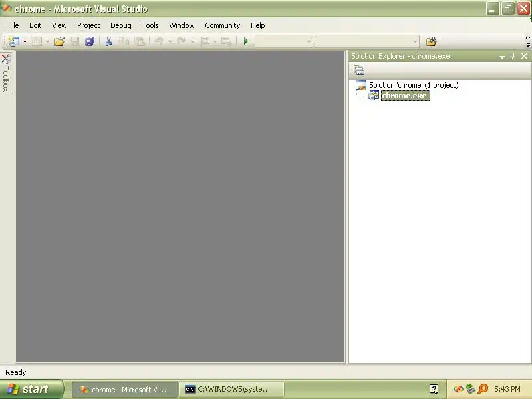Image resolution: width=532 pixels, height=399 pixels.
Task: Start debugging with green play icon
Action: pyautogui.click(x=246, y=41)
